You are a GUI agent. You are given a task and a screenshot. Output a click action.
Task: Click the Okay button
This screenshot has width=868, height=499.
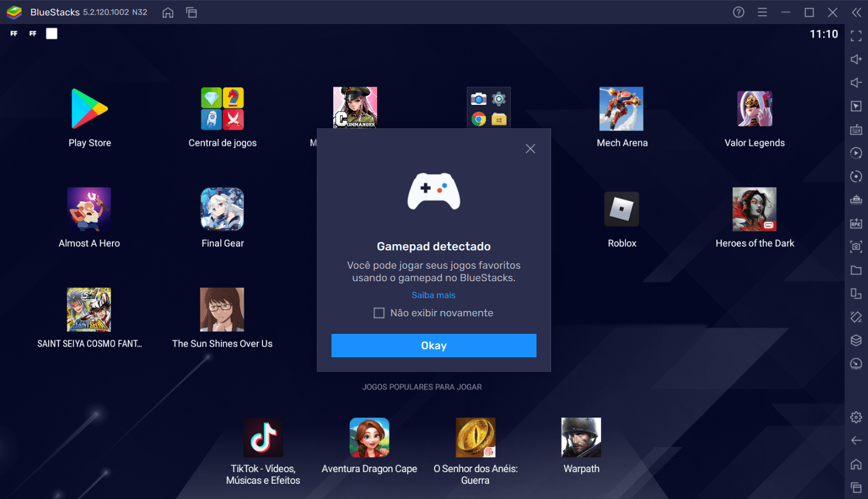click(434, 346)
